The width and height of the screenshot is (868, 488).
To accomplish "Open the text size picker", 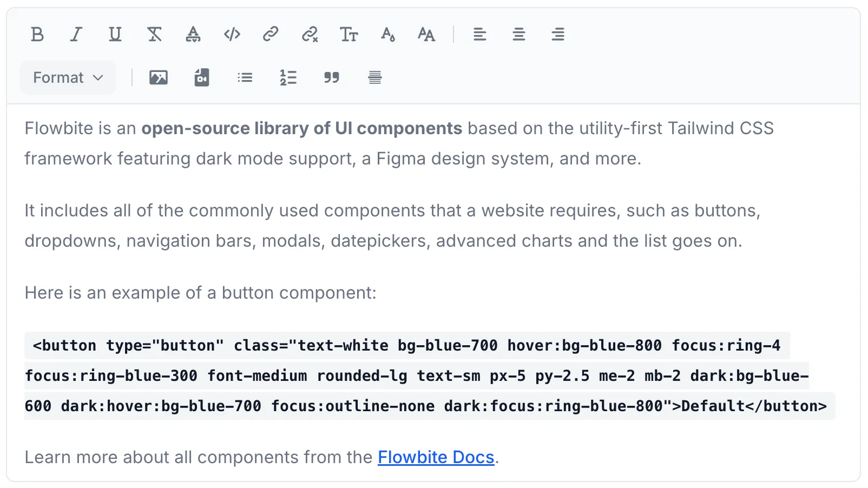I will point(349,35).
